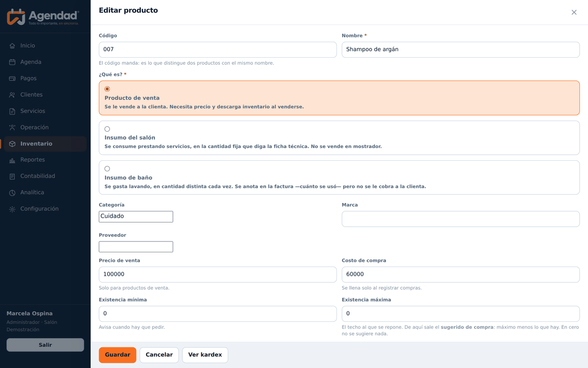The image size is (588, 368).
Task: Click the Configuración gear icon
Action: 12,209
